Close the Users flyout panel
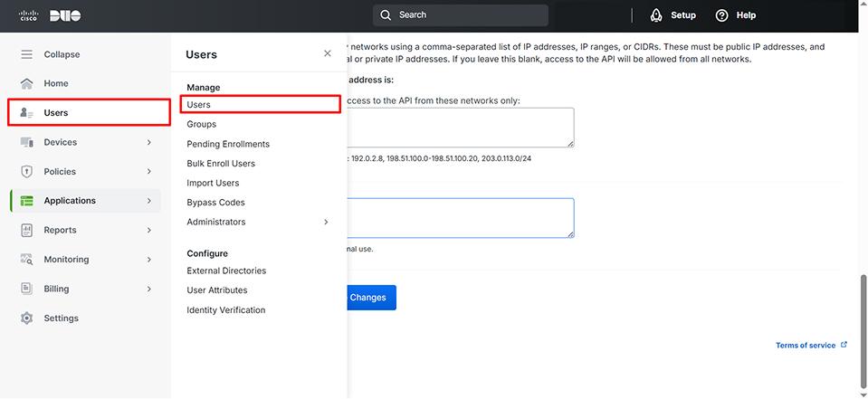 tap(328, 54)
